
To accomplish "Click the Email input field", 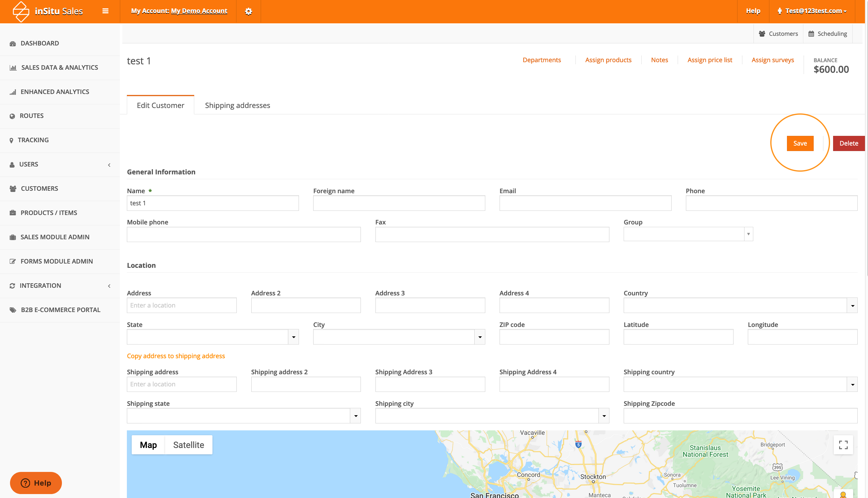I will (585, 203).
